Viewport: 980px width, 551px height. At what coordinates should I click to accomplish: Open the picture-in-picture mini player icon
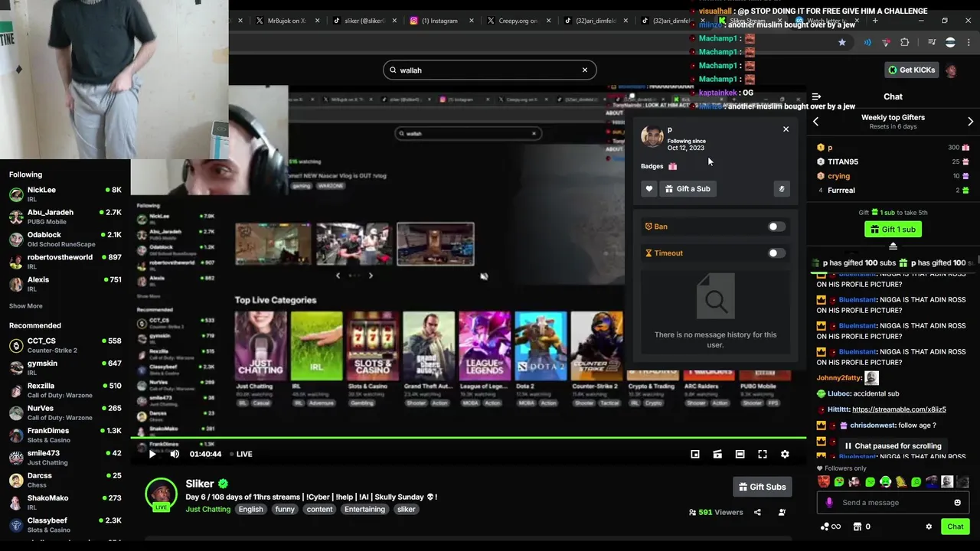[695, 454]
